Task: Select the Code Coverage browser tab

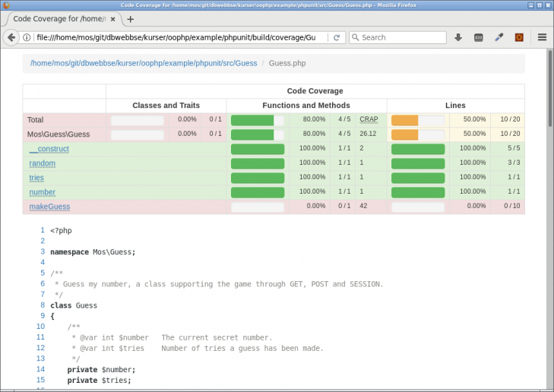Action: 65,19
